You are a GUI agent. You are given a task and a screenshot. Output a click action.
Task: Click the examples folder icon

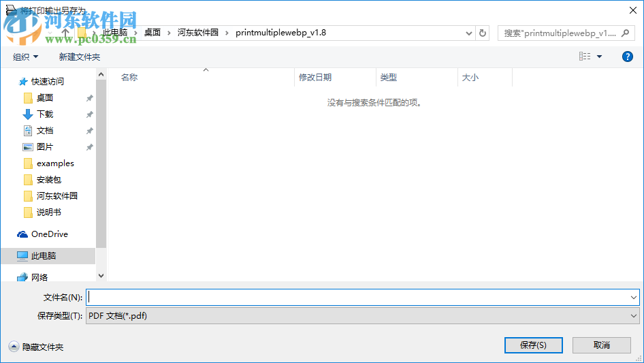[x=28, y=163]
